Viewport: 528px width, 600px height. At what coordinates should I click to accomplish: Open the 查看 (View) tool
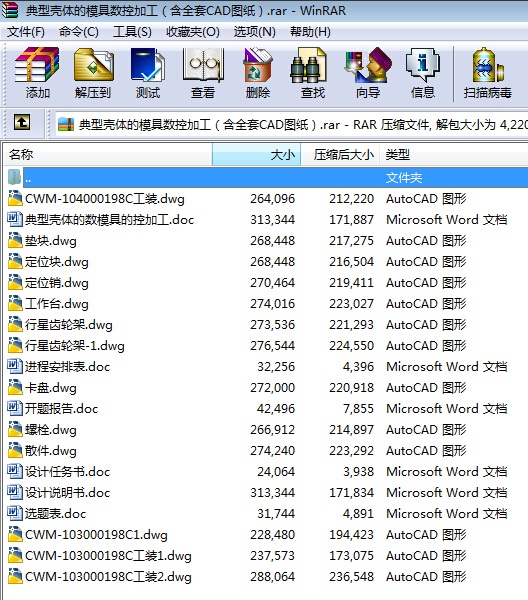pos(203,65)
